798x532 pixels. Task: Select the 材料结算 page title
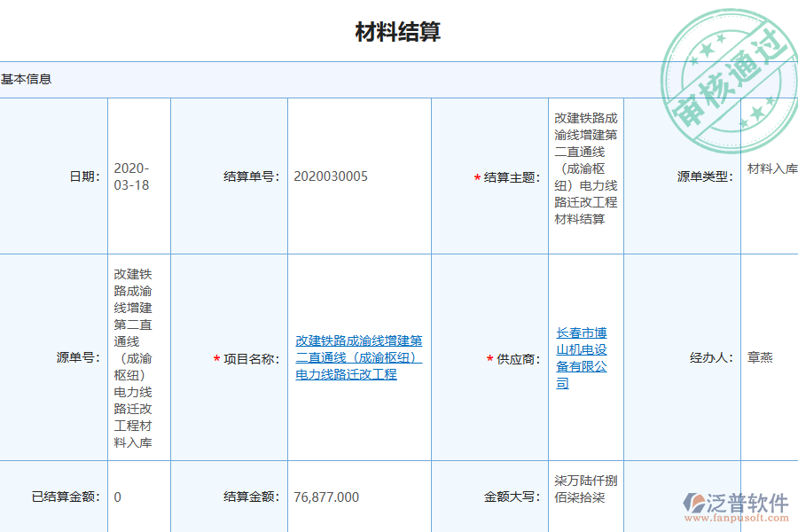(x=399, y=31)
